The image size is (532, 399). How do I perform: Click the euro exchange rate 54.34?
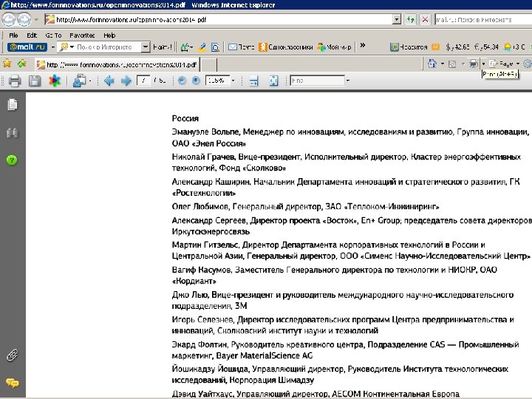tap(486, 47)
